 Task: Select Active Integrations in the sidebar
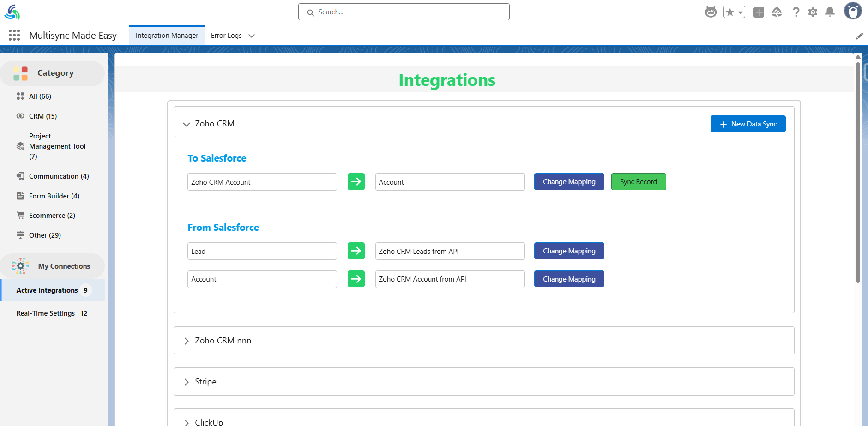click(x=47, y=290)
